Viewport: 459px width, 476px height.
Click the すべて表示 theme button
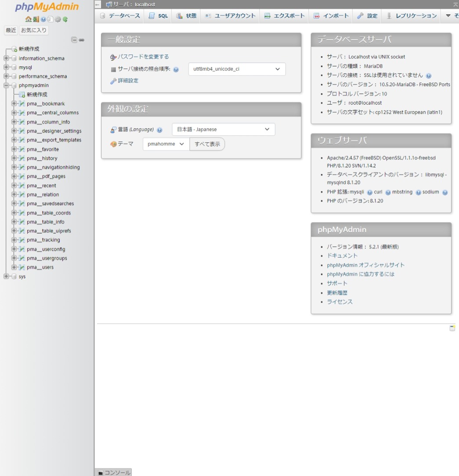(207, 144)
